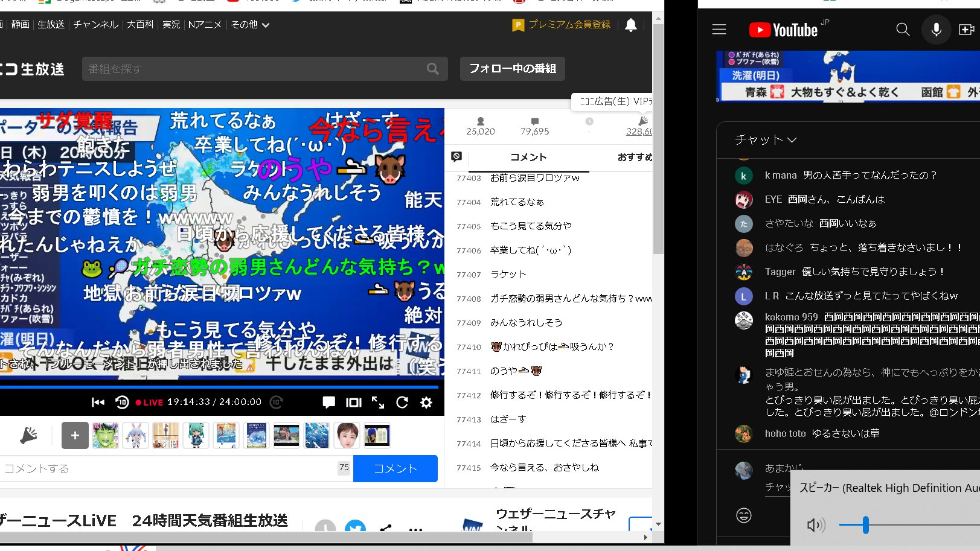Mute speaker in volume flyout
The width and height of the screenshot is (980, 551).
[815, 526]
